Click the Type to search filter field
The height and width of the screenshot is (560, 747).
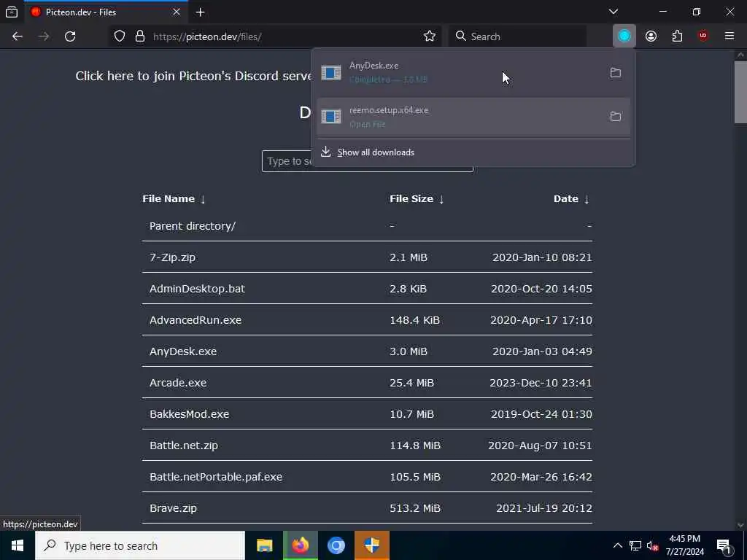368,161
